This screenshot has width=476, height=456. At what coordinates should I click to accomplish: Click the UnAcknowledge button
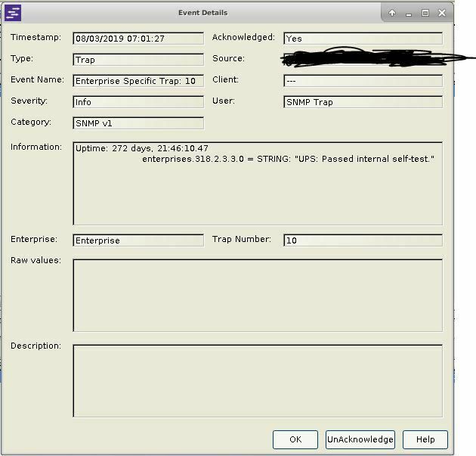coord(360,439)
